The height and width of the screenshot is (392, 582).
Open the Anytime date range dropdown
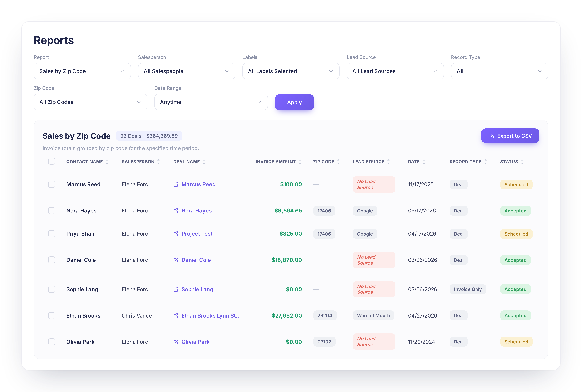pos(211,102)
